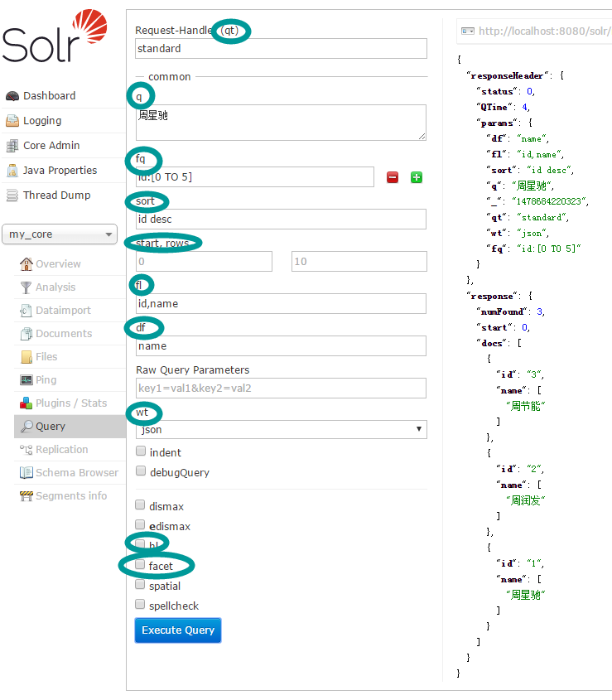Toggle the edismax checkbox
This screenshot has width=612, height=700.
pyautogui.click(x=140, y=524)
